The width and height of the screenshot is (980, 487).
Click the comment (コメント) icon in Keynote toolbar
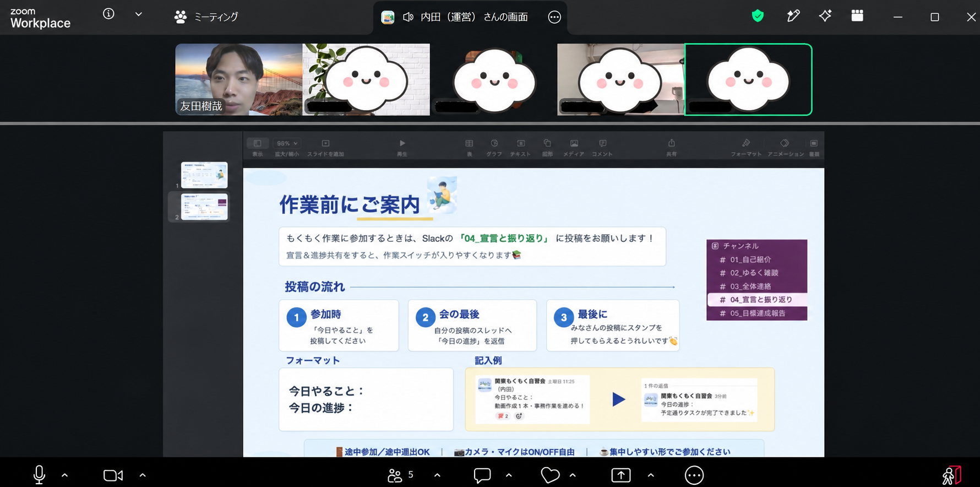603,143
